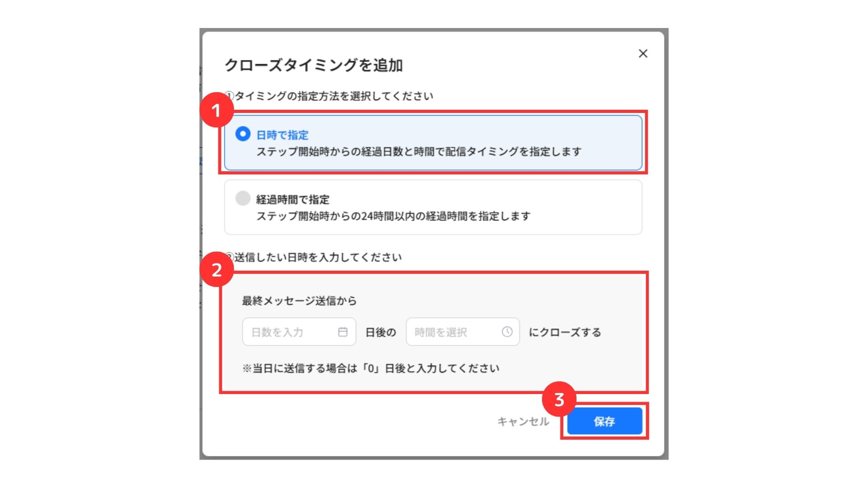
Task: Click the クローズタイミングを追加 dialog title
Action: [313, 66]
